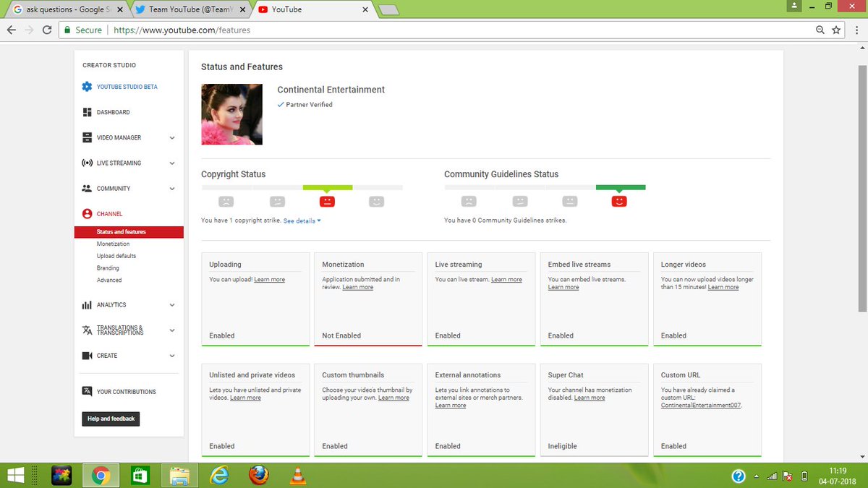The width and height of the screenshot is (868, 488).
Task: Click the Help and feedback button
Action: click(x=111, y=419)
